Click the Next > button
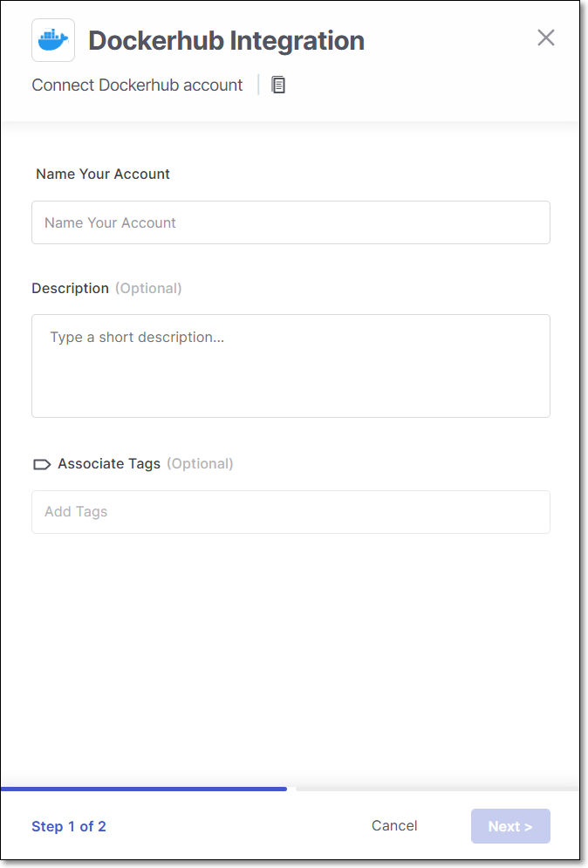The width and height of the screenshot is (588, 868). [x=510, y=826]
